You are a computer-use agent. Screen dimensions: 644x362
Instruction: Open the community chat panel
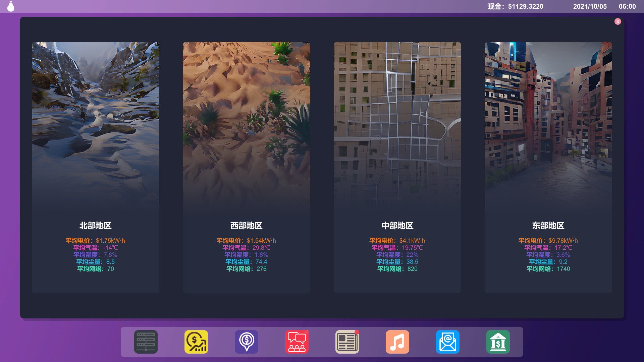(297, 342)
